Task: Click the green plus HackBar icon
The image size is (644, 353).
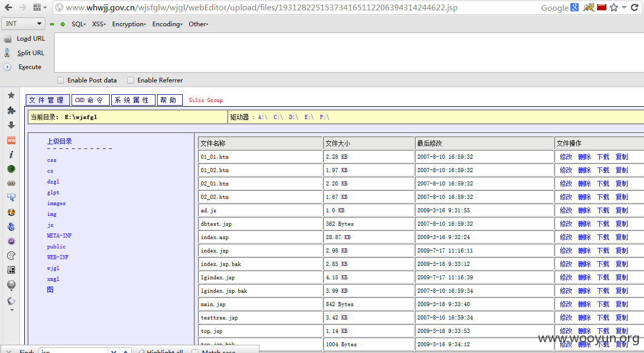Action: click(63, 24)
